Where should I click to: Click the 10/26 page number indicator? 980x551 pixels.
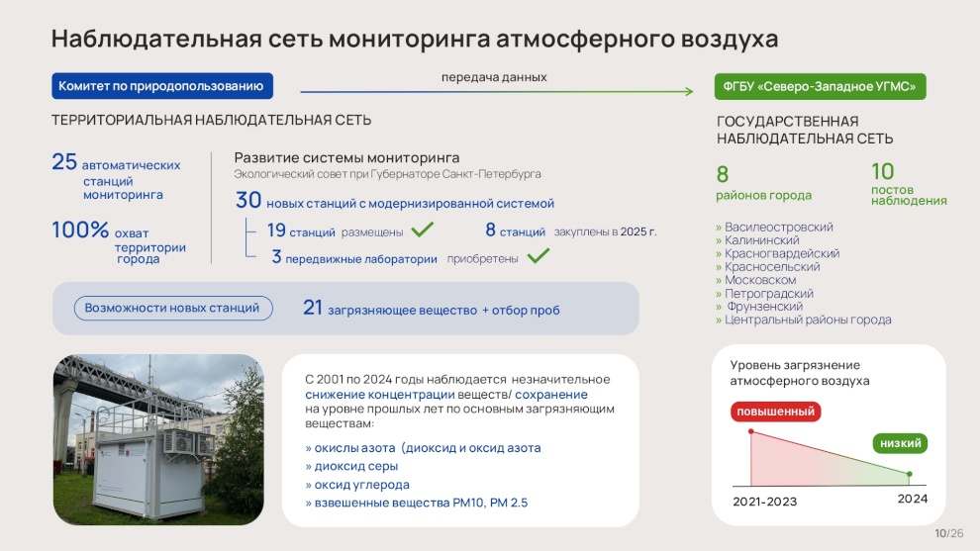(x=948, y=533)
